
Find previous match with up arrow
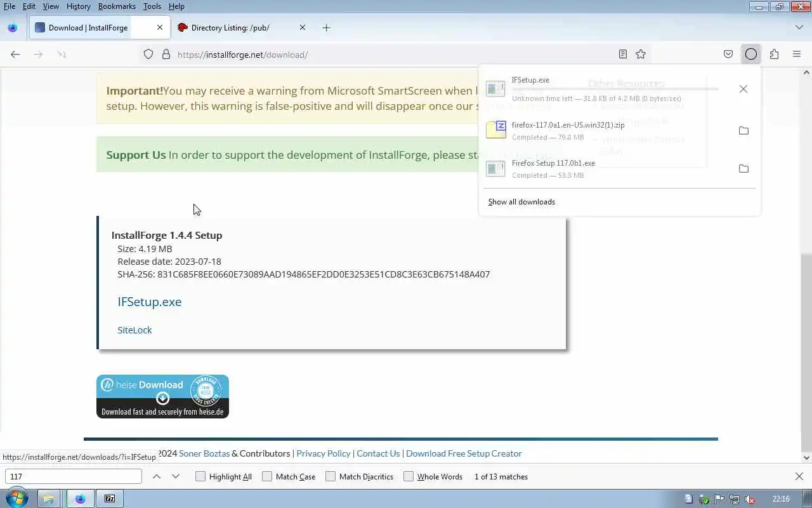tap(157, 477)
